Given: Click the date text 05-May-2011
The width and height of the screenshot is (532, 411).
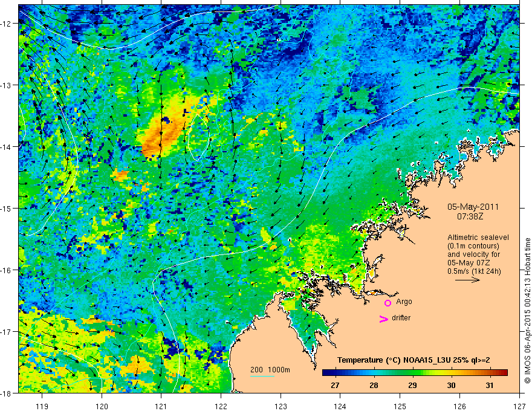Looking at the screenshot, I should [x=473, y=207].
